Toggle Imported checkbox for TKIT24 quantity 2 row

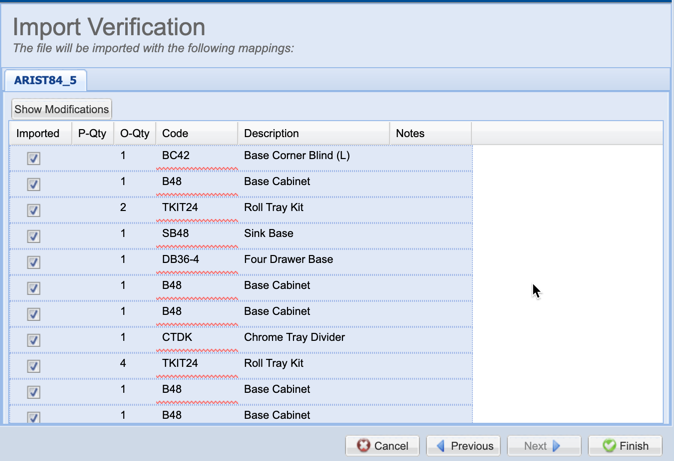(34, 210)
